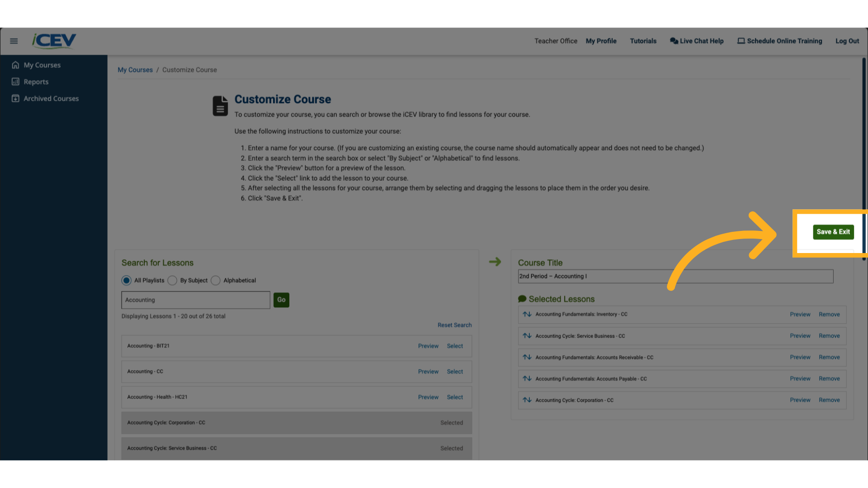Open the hamburger navigation menu

(x=13, y=41)
